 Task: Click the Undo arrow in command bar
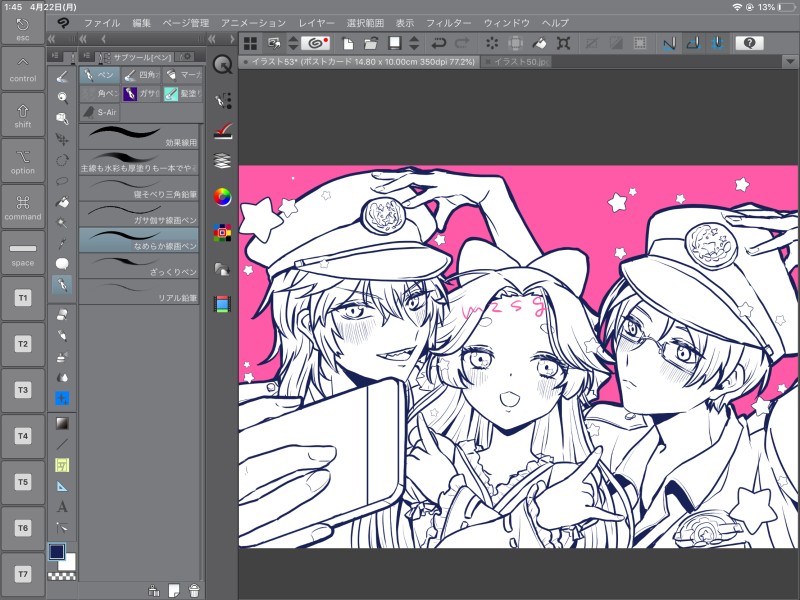click(x=439, y=43)
